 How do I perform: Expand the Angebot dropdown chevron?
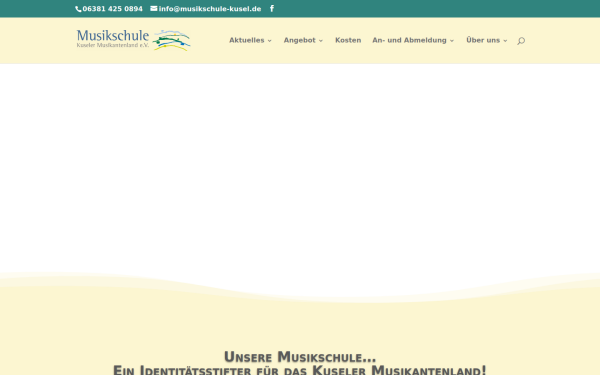point(321,41)
